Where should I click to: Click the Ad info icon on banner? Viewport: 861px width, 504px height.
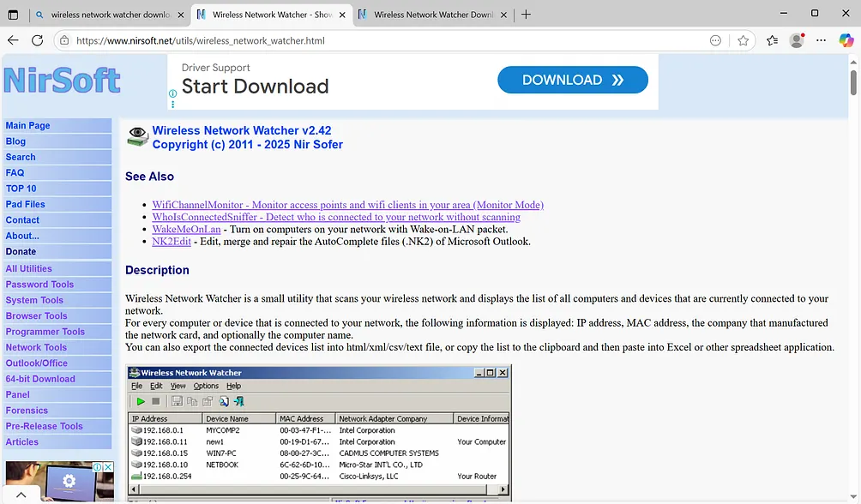[x=172, y=94]
